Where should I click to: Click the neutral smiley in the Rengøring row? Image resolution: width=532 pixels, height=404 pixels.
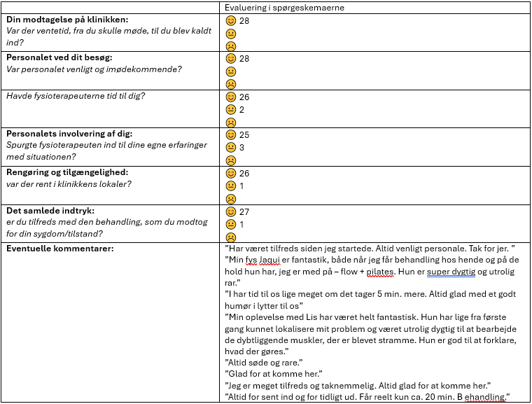tap(230, 186)
